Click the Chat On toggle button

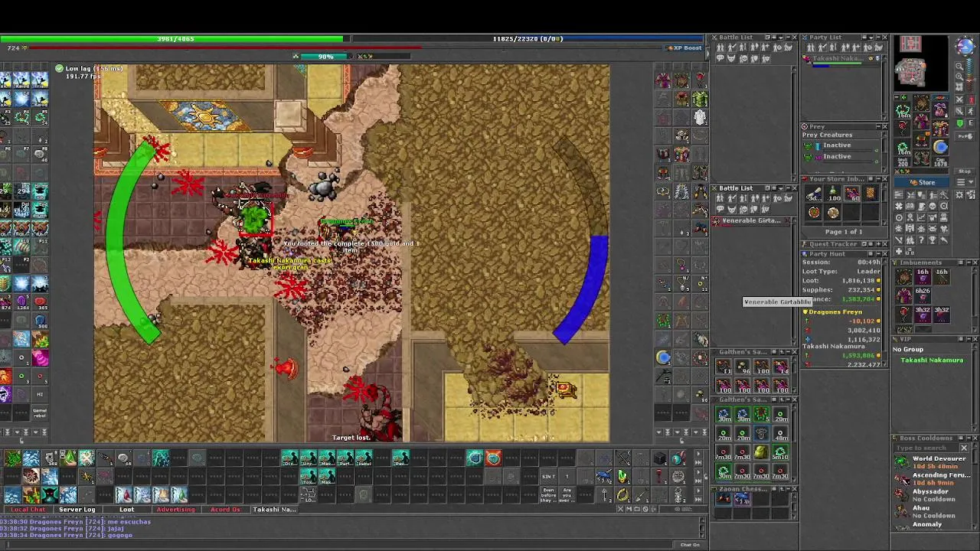(x=690, y=545)
